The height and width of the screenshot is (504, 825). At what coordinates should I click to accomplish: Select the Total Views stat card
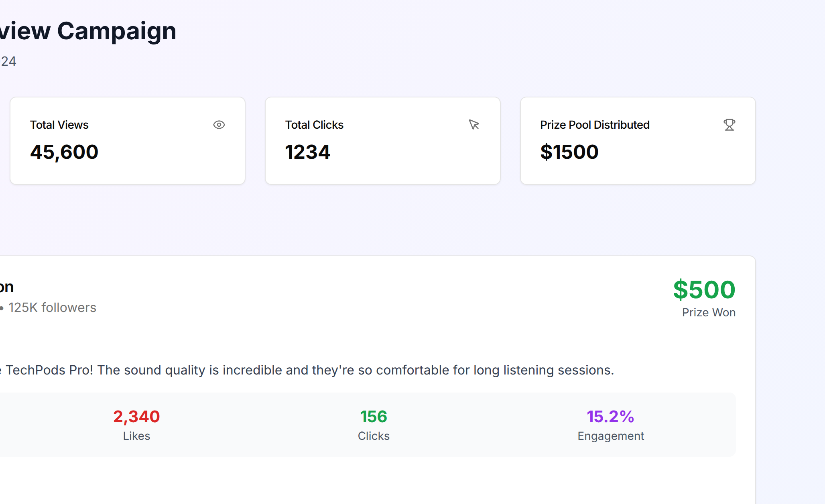(128, 140)
